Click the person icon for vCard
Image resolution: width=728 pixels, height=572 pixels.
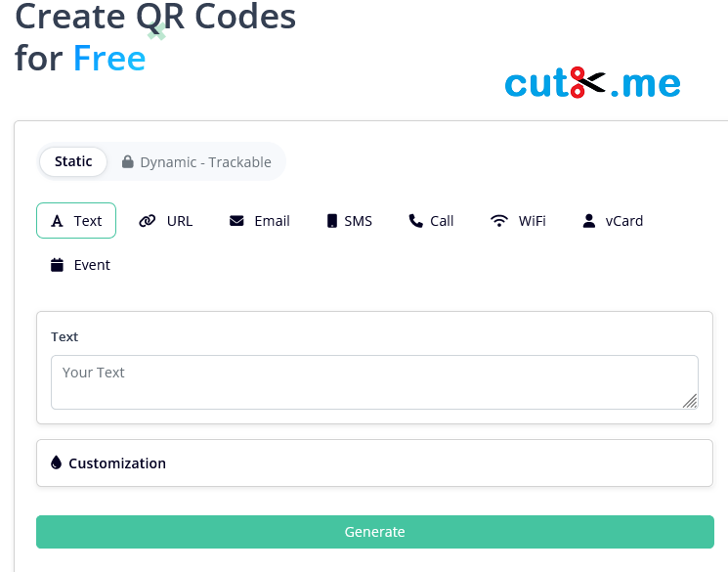[589, 221]
